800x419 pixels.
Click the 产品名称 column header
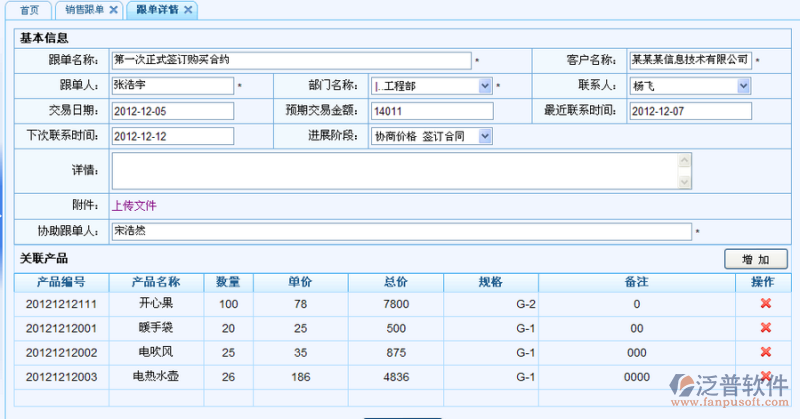(156, 282)
